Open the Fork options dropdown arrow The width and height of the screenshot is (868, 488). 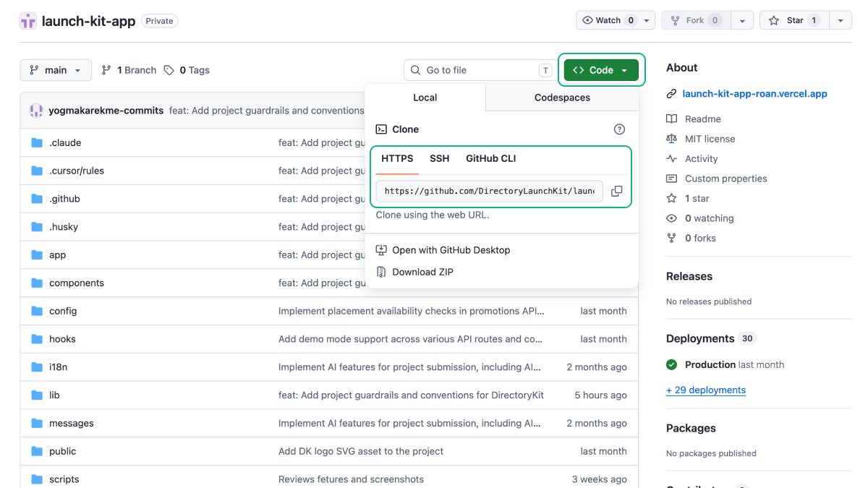[742, 20]
